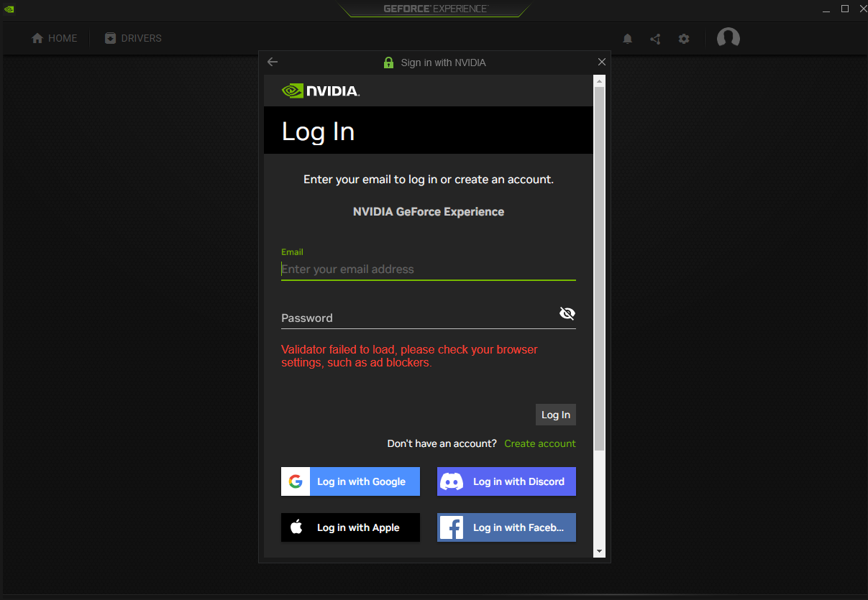This screenshot has width=868, height=600.
Task: Open settings gear icon
Action: (x=684, y=39)
